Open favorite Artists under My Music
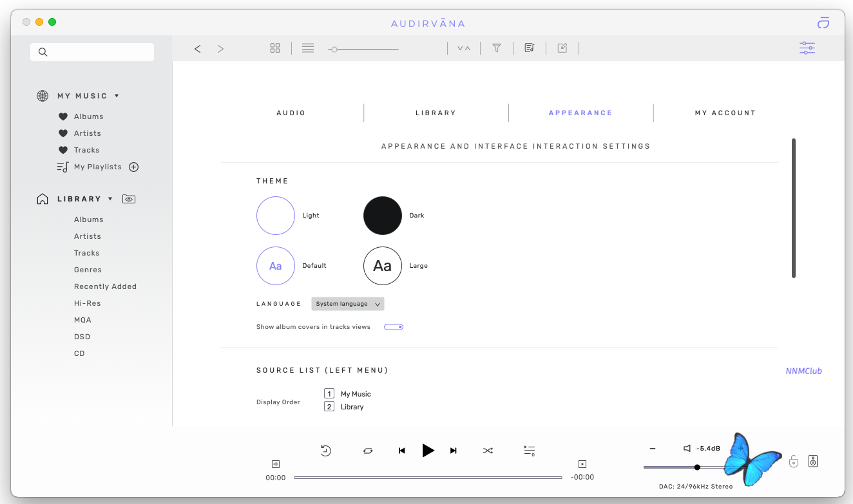The image size is (853, 504). pyautogui.click(x=88, y=133)
